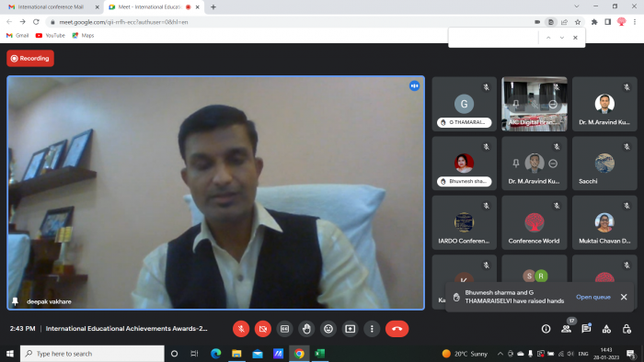Show hidden system tray icons chevron
644x362 pixels.
pyautogui.click(x=500, y=354)
